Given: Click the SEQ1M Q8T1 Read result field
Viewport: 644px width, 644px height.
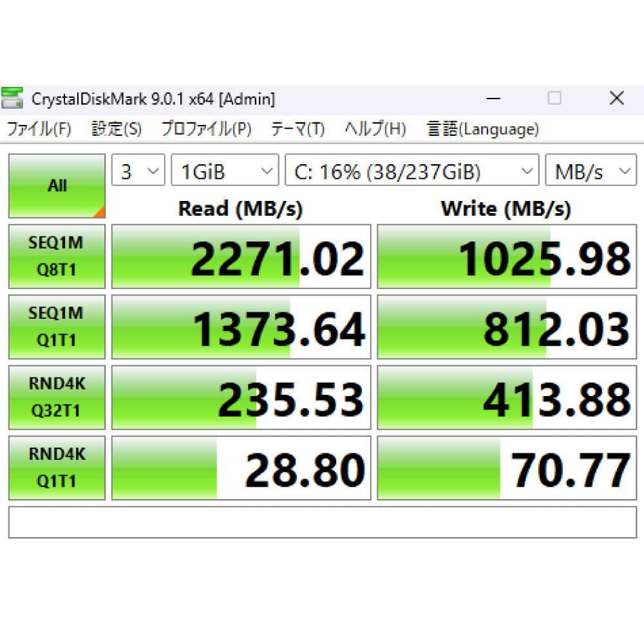Looking at the screenshot, I should tap(241, 256).
